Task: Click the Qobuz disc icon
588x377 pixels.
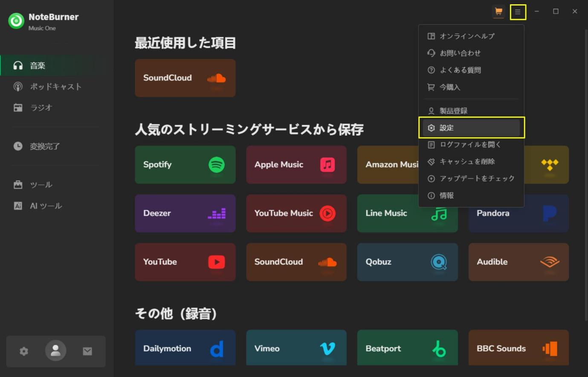Action: click(x=439, y=262)
